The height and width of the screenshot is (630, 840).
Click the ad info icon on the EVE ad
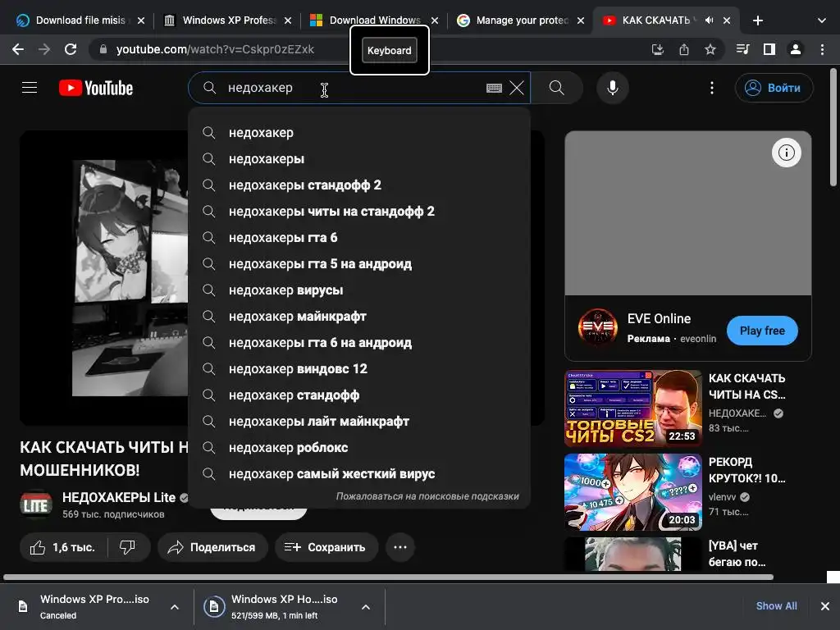click(x=786, y=153)
